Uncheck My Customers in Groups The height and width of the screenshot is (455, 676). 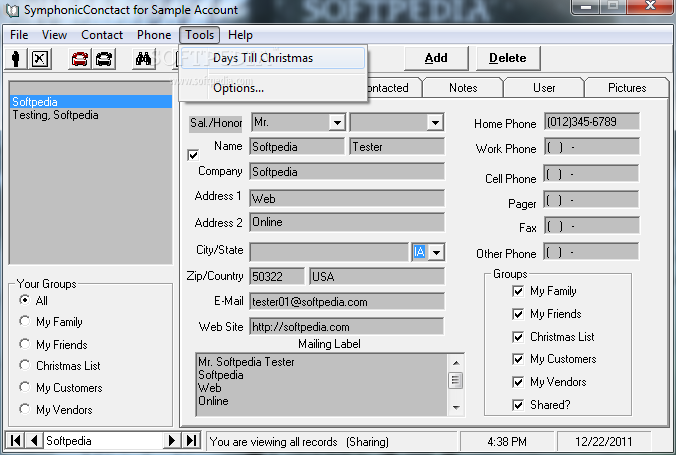[x=518, y=359]
